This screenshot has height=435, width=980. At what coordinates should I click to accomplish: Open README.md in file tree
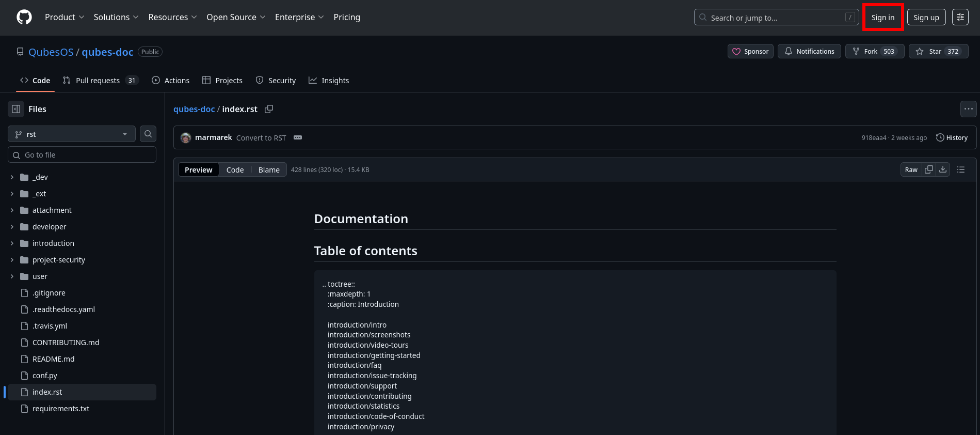[x=53, y=359]
